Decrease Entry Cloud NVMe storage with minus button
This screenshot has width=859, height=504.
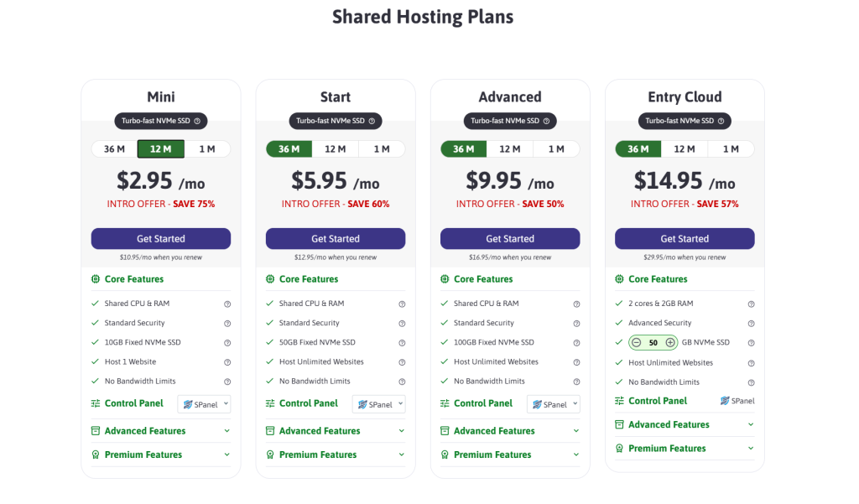[x=637, y=343]
